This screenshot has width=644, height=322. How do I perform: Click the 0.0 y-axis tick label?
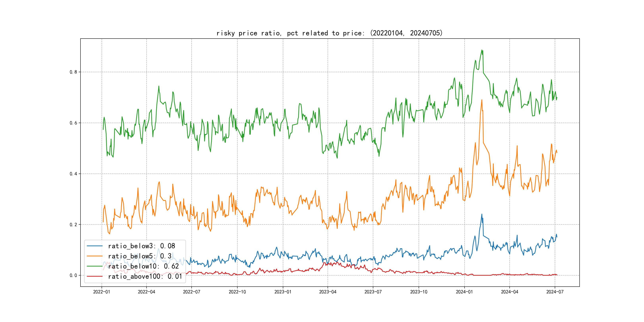[x=73, y=275]
